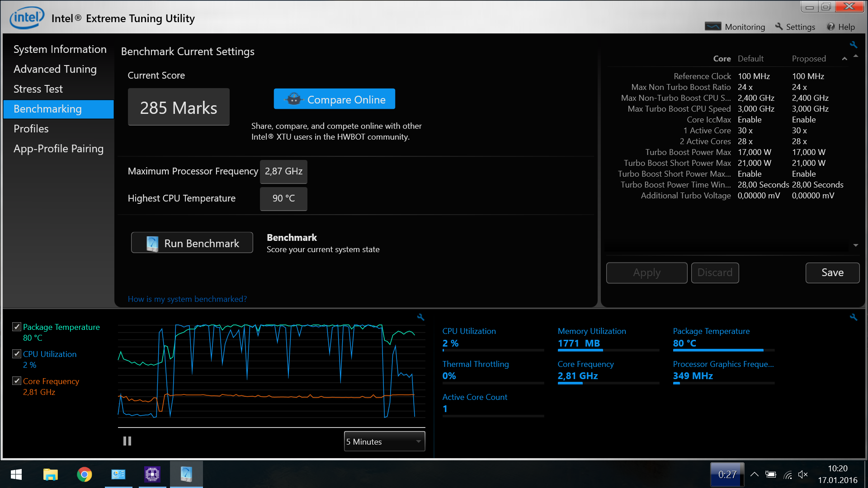Save the current settings

pos(832,272)
